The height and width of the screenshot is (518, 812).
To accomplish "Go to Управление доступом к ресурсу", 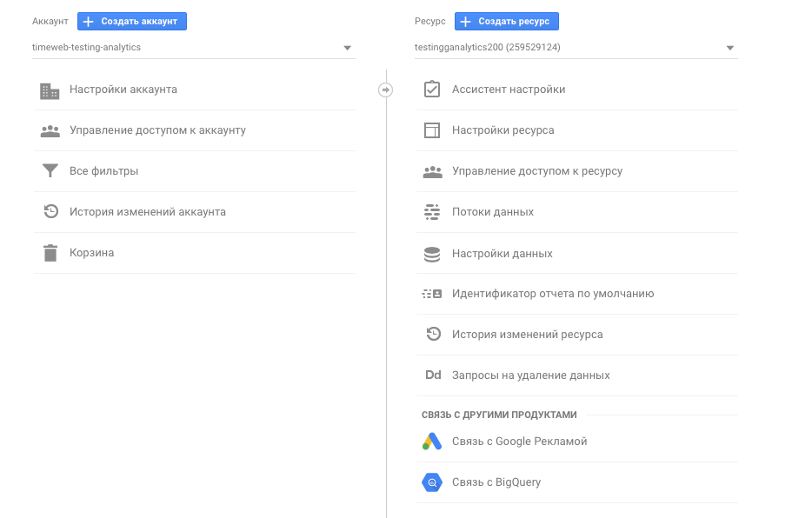I will 536,171.
